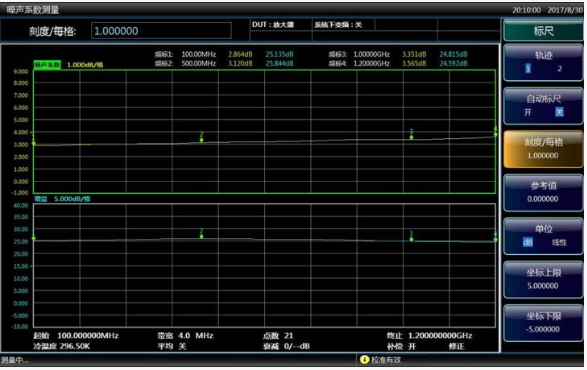Select the 坐标上限 upper limit softkey
This screenshot has width=587, height=370.
pos(543,279)
